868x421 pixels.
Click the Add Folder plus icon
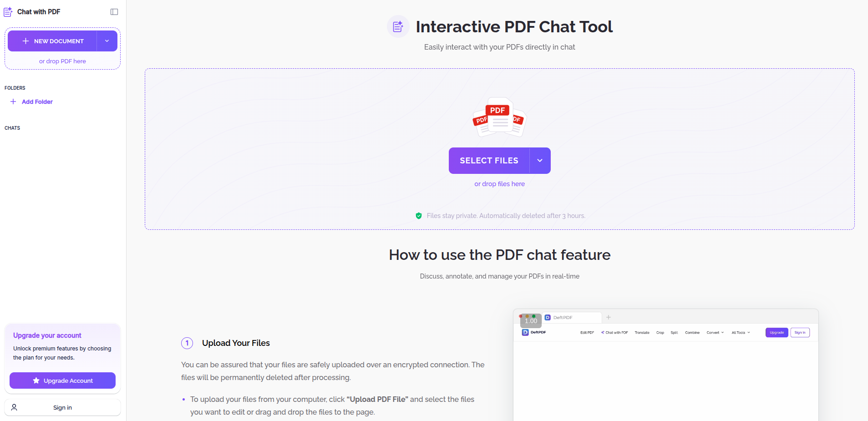click(14, 101)
